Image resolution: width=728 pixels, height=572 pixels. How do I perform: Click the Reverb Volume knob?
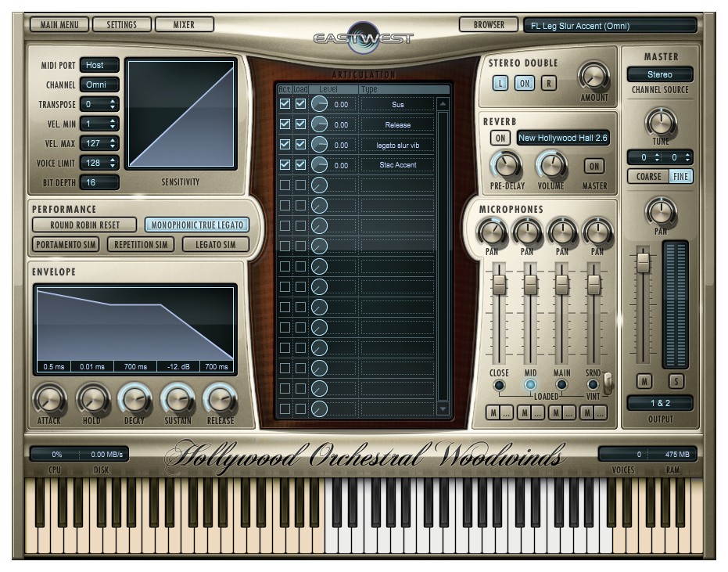click(551, 166)
